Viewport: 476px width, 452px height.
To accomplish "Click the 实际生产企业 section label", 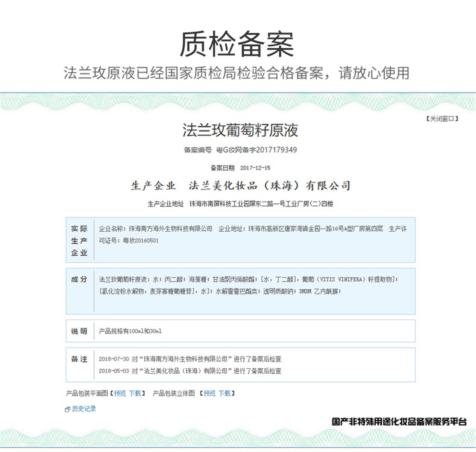I will click(79, 241).
